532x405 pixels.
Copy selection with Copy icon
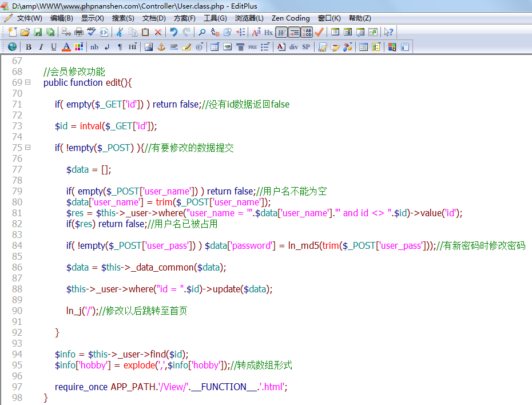(x=133, y=32)
